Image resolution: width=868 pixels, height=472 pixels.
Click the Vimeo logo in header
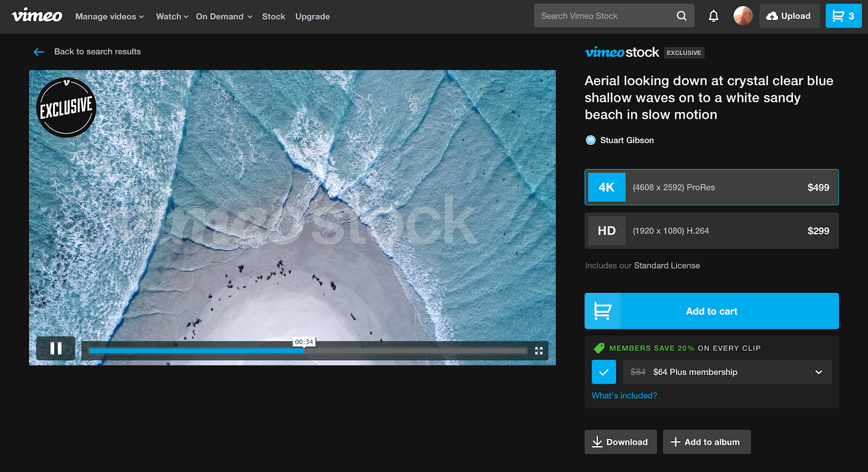(x=37, y=16)
